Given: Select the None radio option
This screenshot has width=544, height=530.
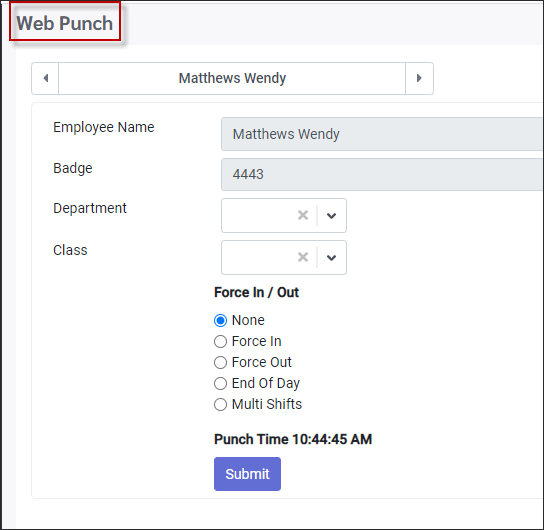Looking at the screenshot, I should click(x=220, y=320).
